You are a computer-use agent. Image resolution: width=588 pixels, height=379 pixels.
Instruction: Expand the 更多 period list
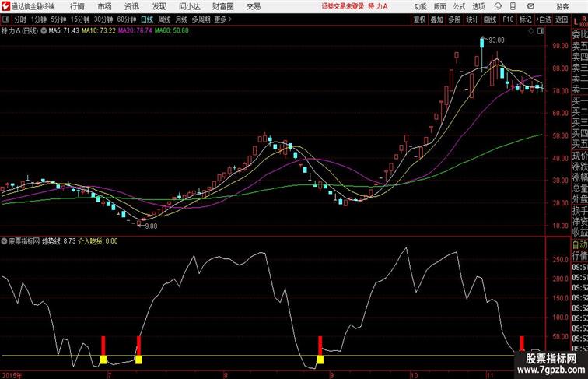tap(222, 19)
